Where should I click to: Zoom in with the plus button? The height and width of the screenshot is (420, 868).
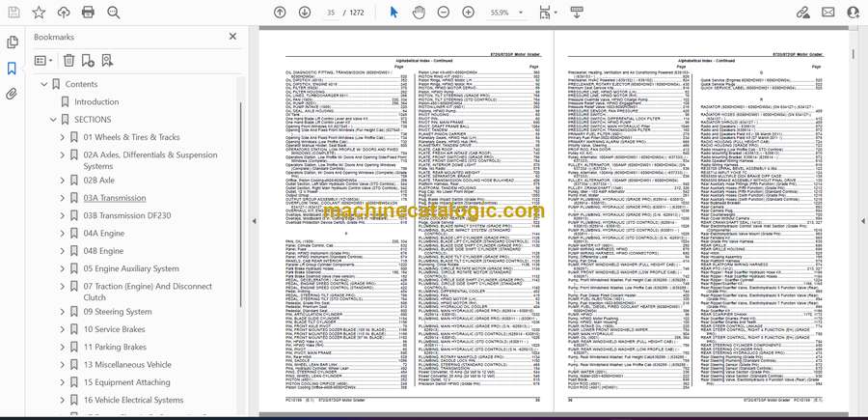pos(469,13)
